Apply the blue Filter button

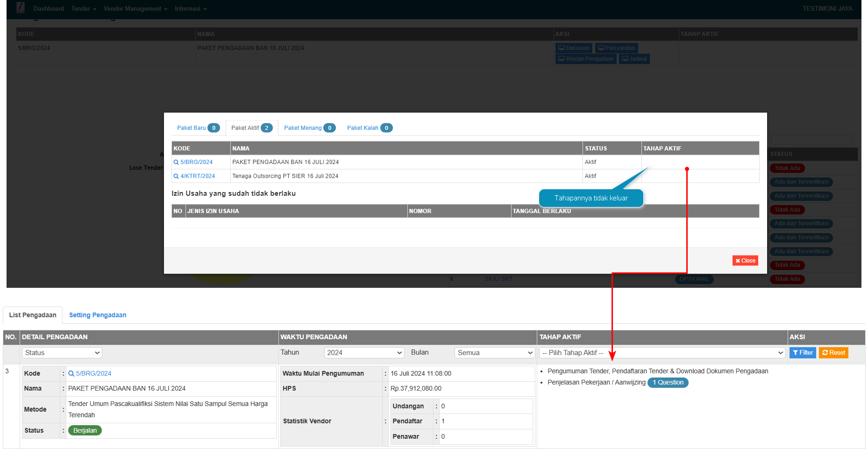(x=802, y=353)
